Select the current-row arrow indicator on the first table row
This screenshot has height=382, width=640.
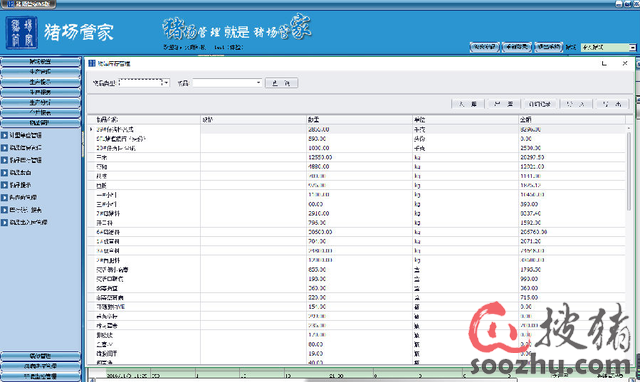click(x=91, y=129)
